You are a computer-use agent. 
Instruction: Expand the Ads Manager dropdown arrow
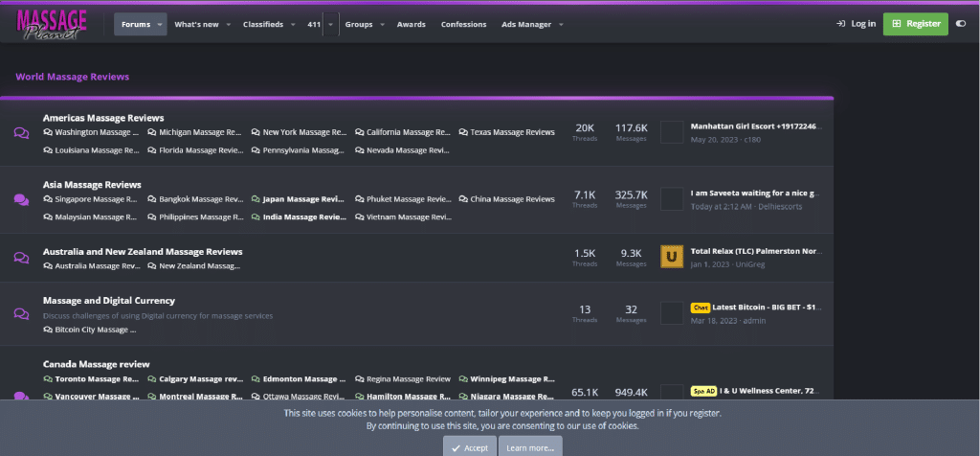point(561,24)
